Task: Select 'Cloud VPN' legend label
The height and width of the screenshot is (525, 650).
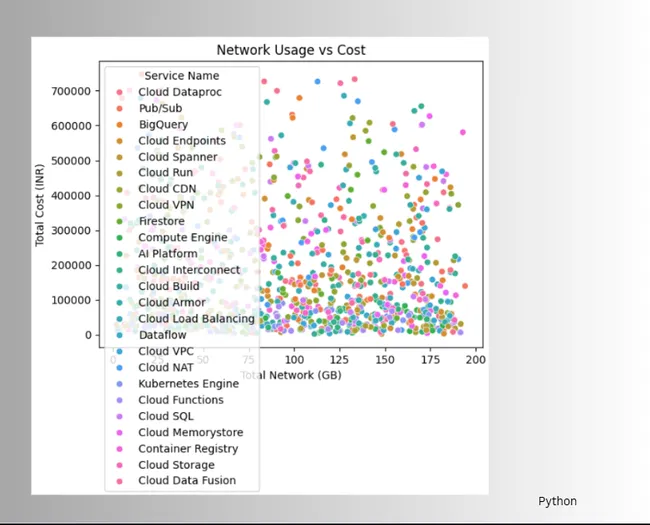Action: (166, 205)
